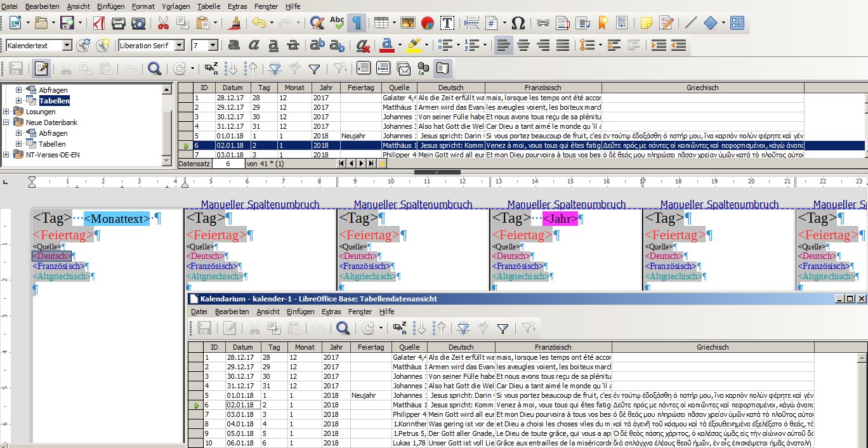Click Monattext field in first column
868x448 pixels.
(117, 218)
